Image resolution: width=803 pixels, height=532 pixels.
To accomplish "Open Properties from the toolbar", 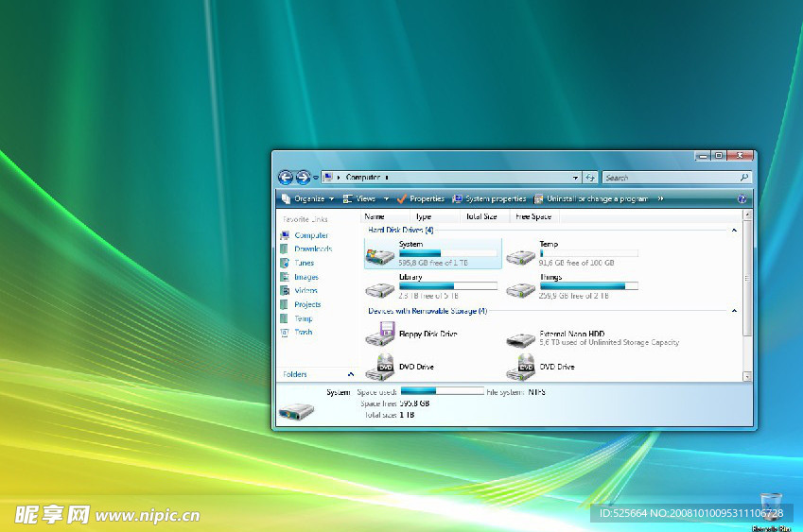I will [x=421, y=198].
